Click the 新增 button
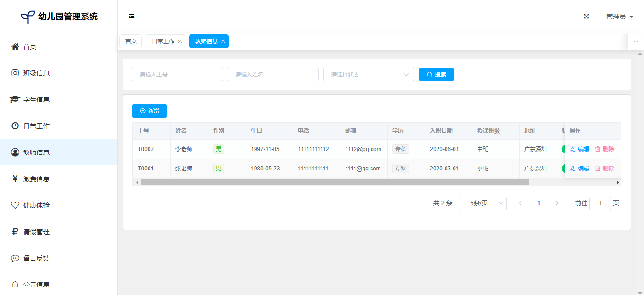644x295 pixels. (149, 111)
